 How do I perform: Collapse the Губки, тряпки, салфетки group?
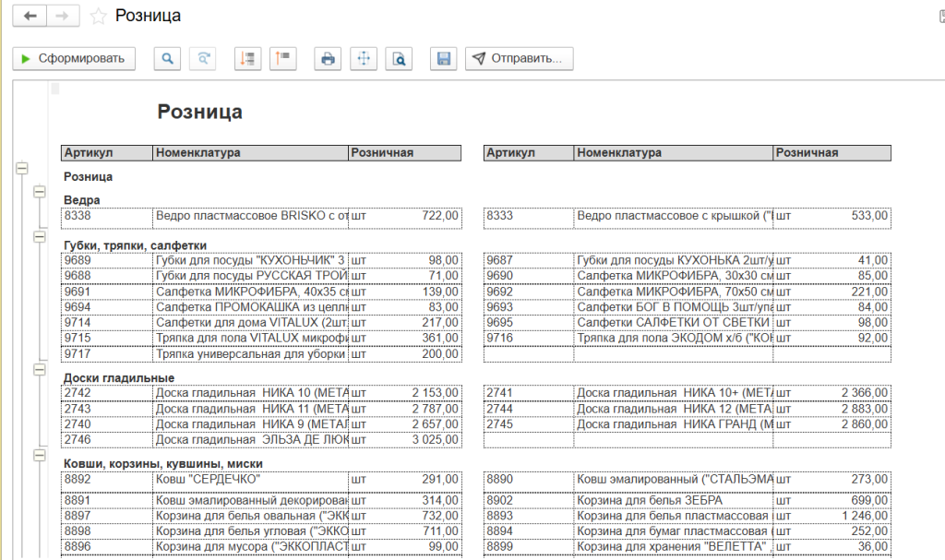pos(39,236)
